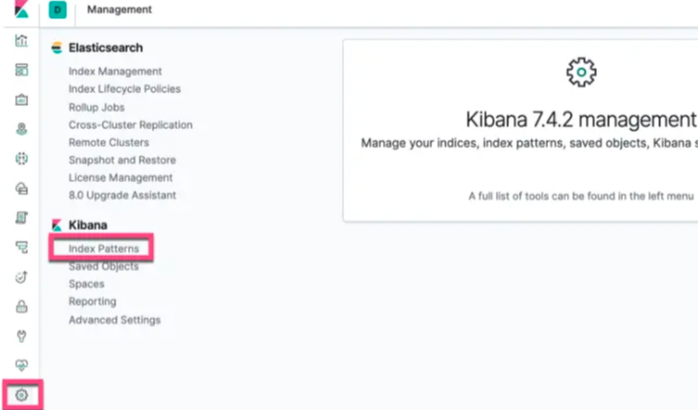The width and height of the screenshot is (698, 410).
Task: Go to Saved Objects
Action: 104,266
